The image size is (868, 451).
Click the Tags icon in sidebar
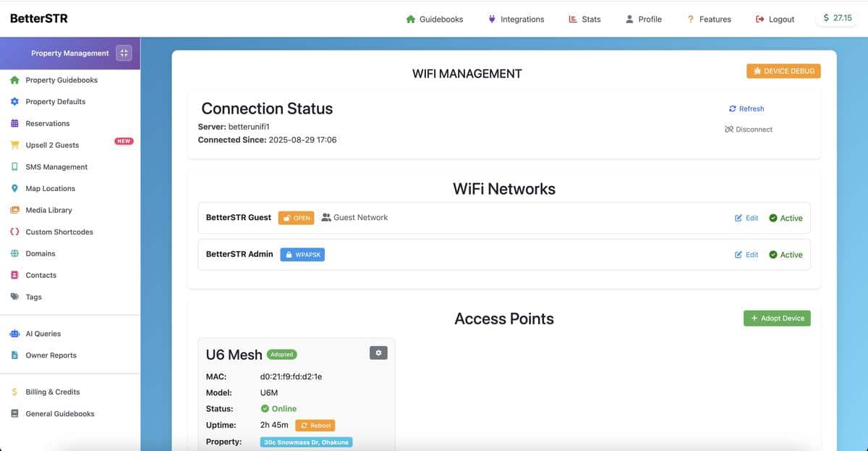coord(14,297)
